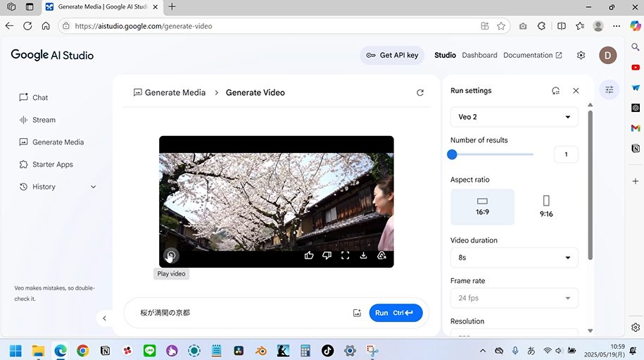644x360 pixels.
Task: Open the Veo 2 model dropdown
Action: tap(514, 117)
